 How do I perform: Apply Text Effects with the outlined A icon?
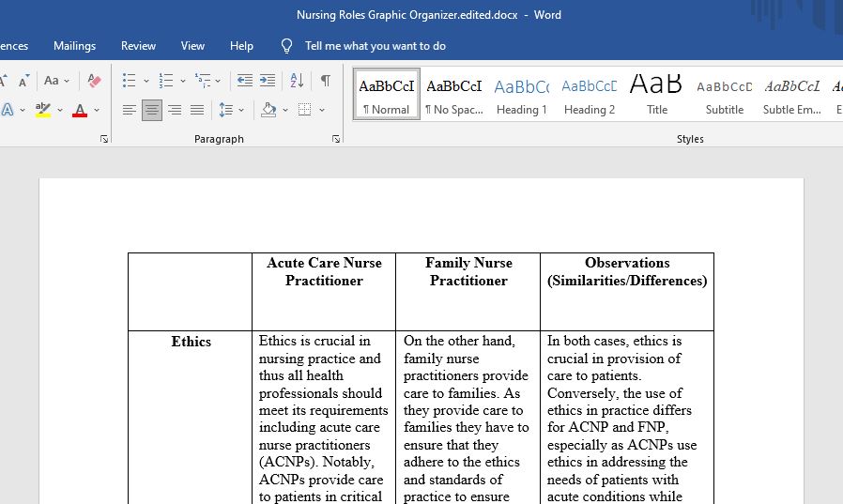(x=8, y=110)
